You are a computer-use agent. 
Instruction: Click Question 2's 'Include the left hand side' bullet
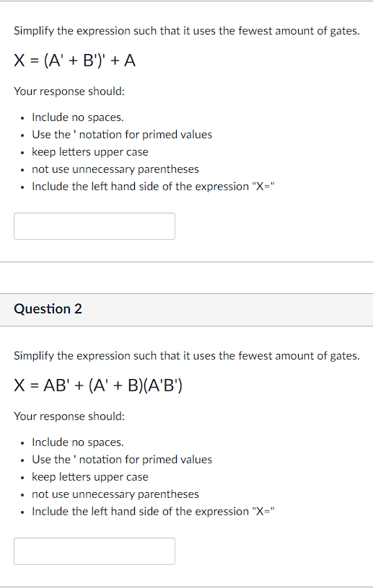[x=153, y=512]
